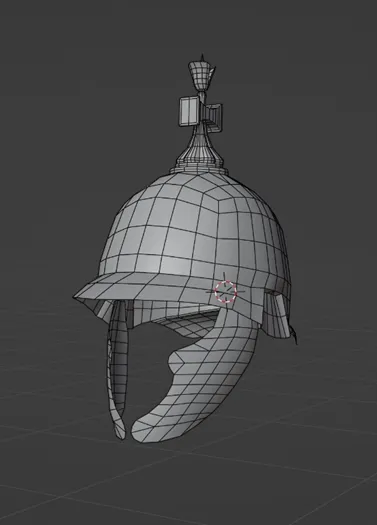Select the helmet's rounded dome mesh
Viewport: 377px width, 525px height.
click(x=194, y=231)
